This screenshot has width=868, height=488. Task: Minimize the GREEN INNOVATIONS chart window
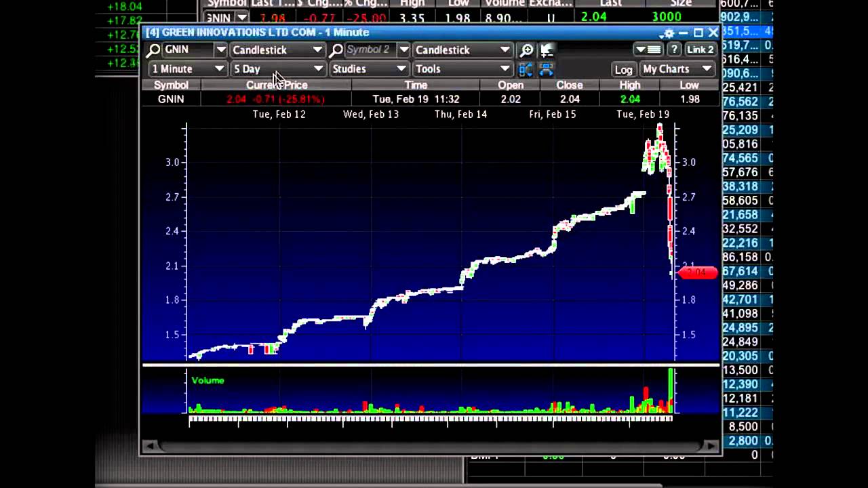point(684,33)
